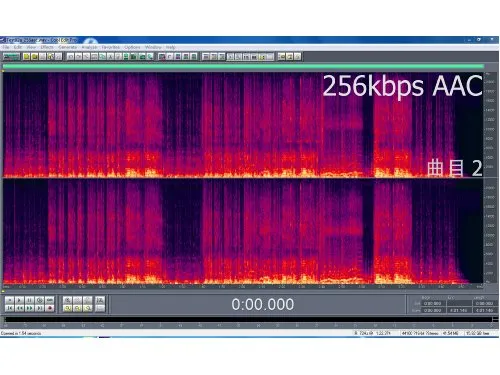500x375 pixels.
Task: Click the view Length time field
Action: (484, 310)
